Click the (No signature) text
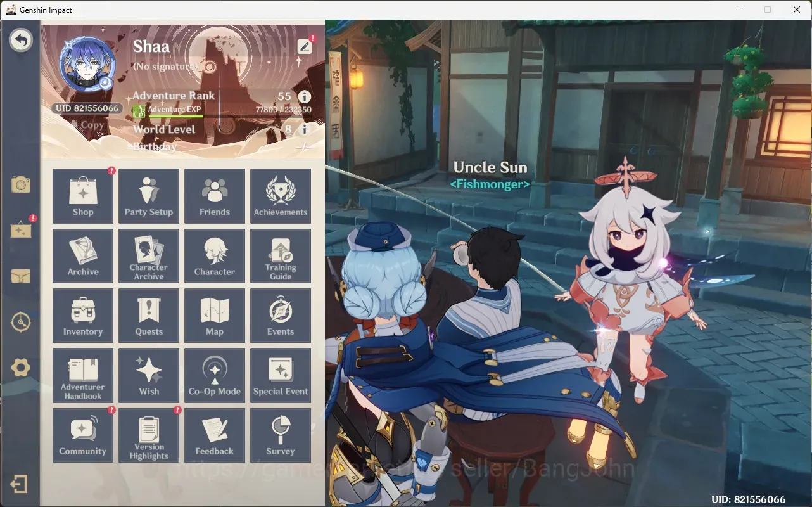812x507 pixels. point(166,67)
